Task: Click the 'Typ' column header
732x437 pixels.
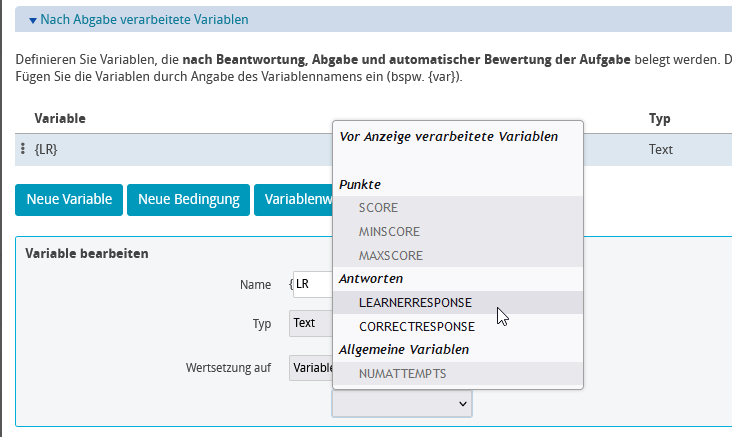Action: pos(659,118)
